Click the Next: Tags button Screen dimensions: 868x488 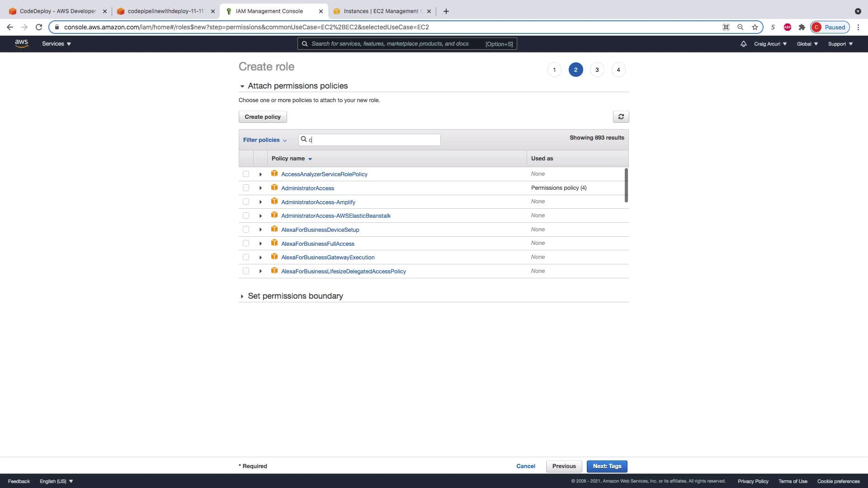click(607, 466)
